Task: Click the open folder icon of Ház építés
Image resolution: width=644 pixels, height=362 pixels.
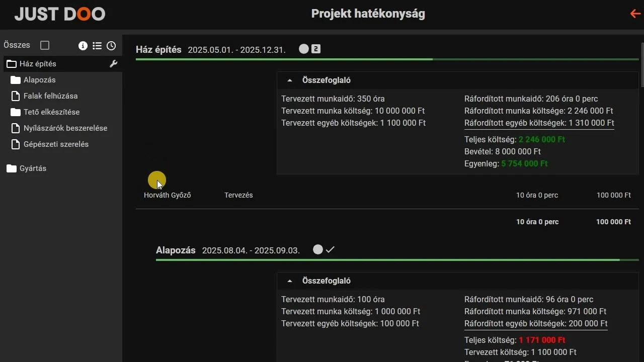Action: [12, 64]
